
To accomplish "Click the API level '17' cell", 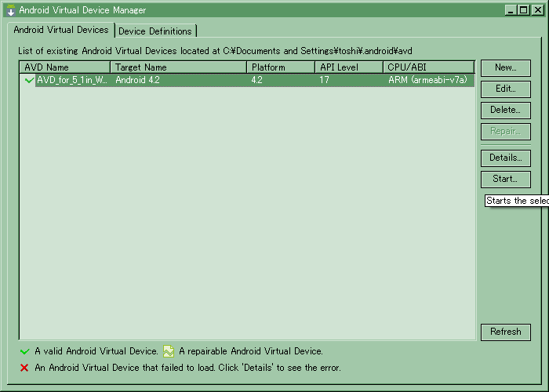I will (324, 80).
